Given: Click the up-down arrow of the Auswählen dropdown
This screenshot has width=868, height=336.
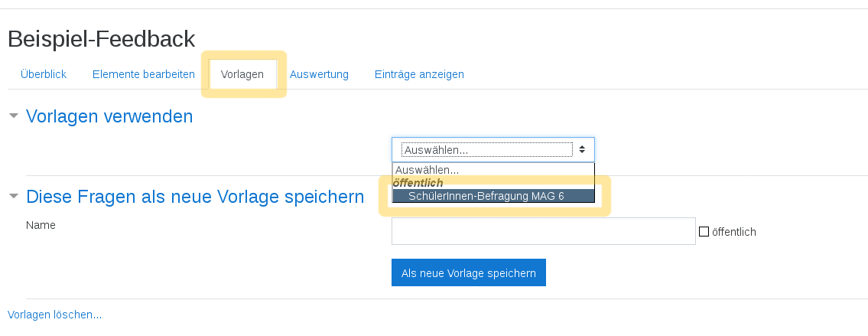Looking at the screenshot, I should (582, 149).
